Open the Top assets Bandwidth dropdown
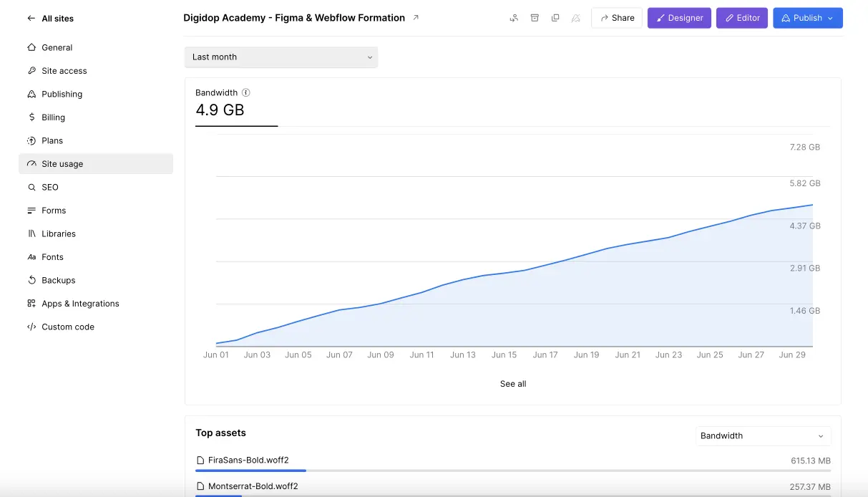This screenshot has height=497, width=868. coord(764,435)
